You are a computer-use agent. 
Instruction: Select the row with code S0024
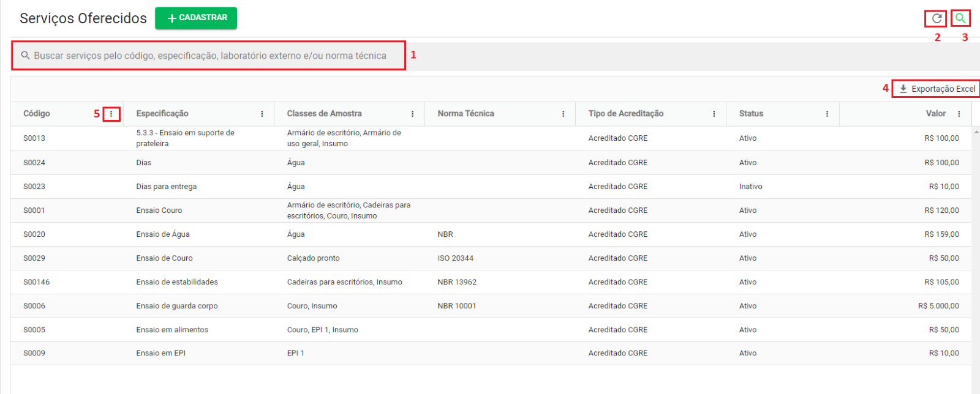(x=491, y=163)
